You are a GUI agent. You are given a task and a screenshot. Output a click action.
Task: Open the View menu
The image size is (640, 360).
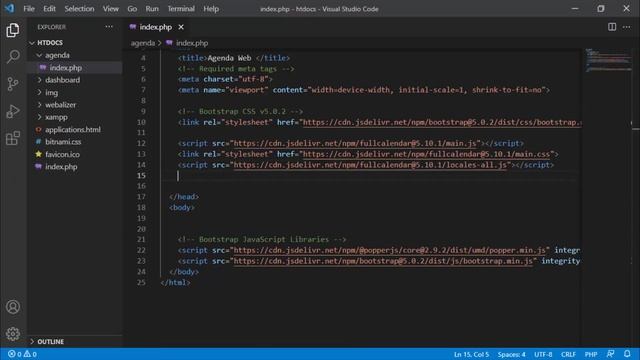point(111,9)
